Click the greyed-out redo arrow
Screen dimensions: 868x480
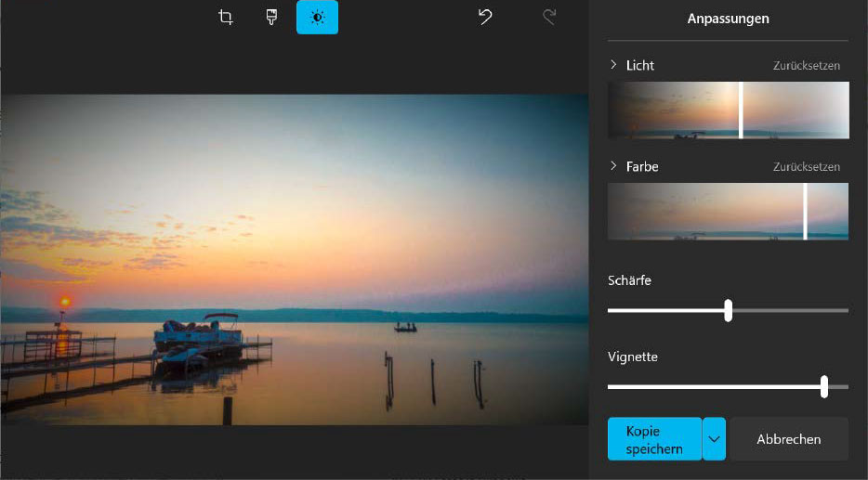549,17
